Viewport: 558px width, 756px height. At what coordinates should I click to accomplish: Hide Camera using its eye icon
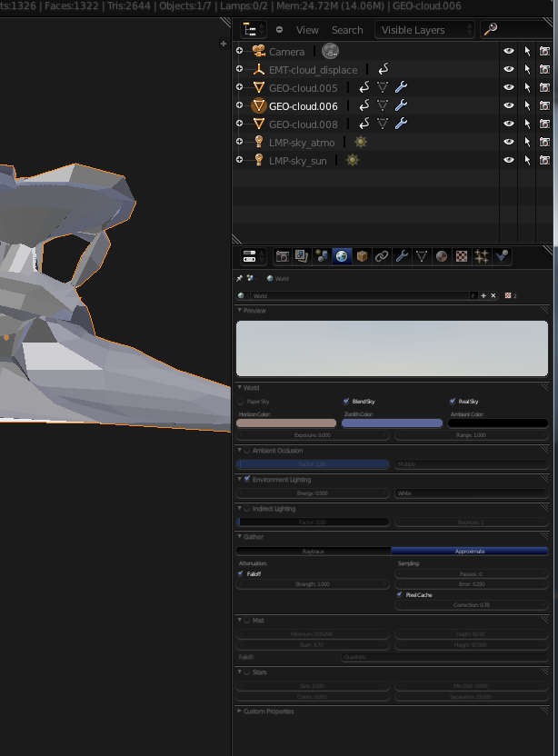(x=508, y=51)
